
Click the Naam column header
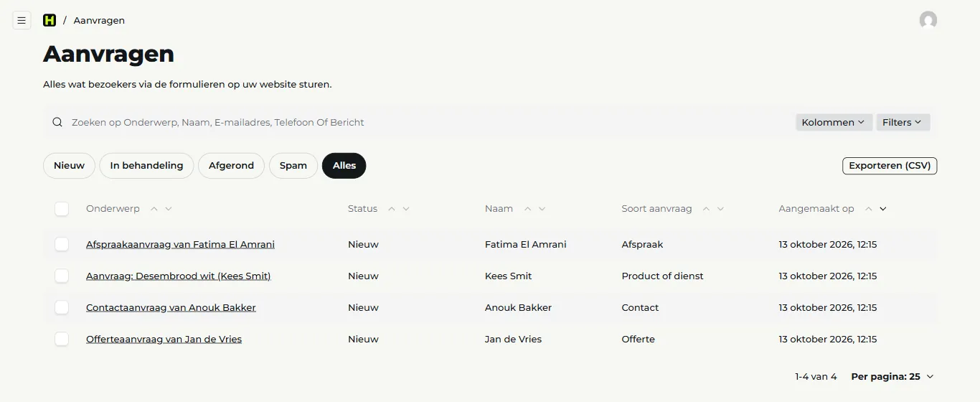499,209
